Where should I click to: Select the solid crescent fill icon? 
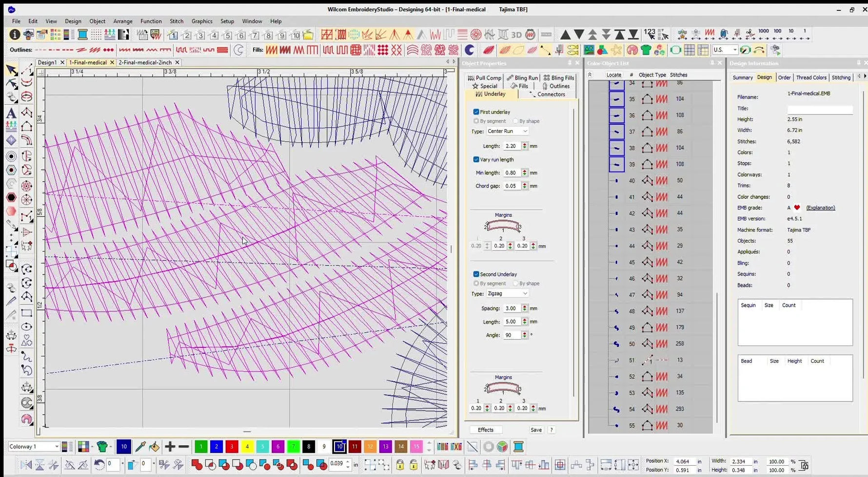pos(470,50)
